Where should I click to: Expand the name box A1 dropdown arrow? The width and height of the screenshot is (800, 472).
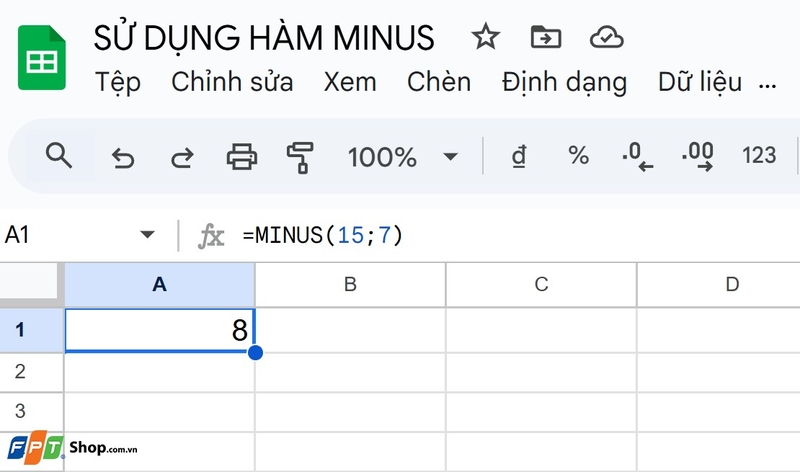[147, 235]
